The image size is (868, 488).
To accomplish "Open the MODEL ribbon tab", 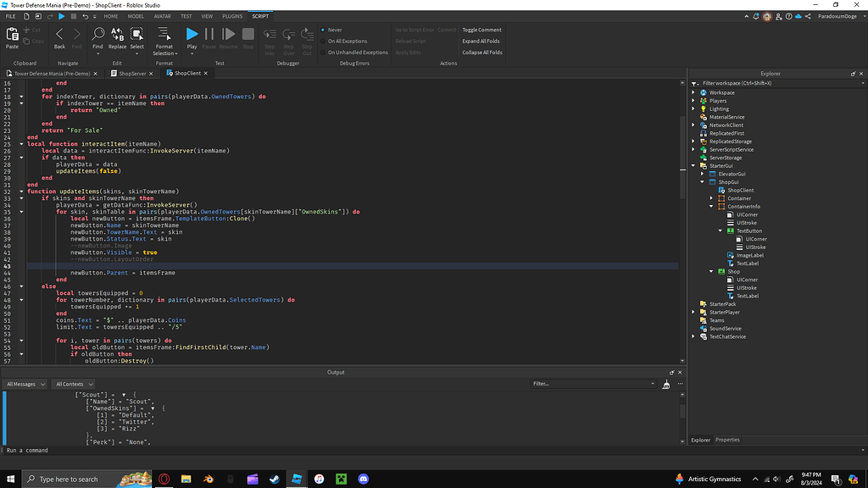I will tap(138, 15).
